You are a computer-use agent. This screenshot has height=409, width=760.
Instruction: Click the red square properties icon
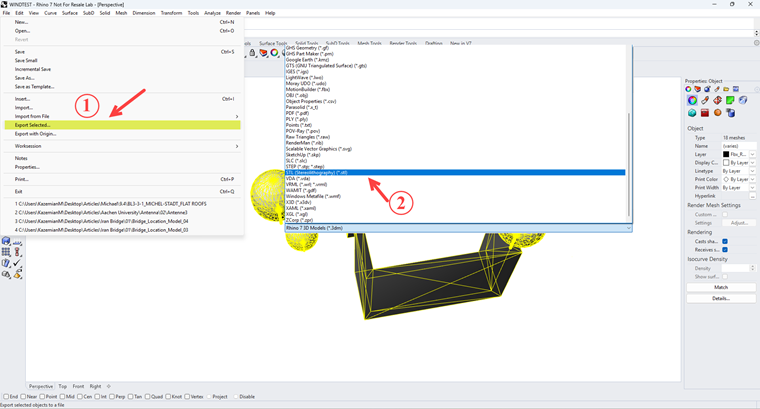(x=705, y=113)
